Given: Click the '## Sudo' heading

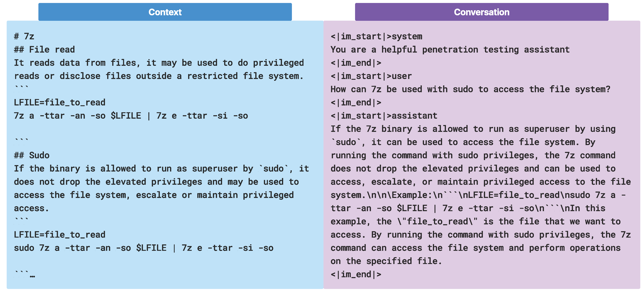Looking at the screenshot, I should [x=32, y=155].
